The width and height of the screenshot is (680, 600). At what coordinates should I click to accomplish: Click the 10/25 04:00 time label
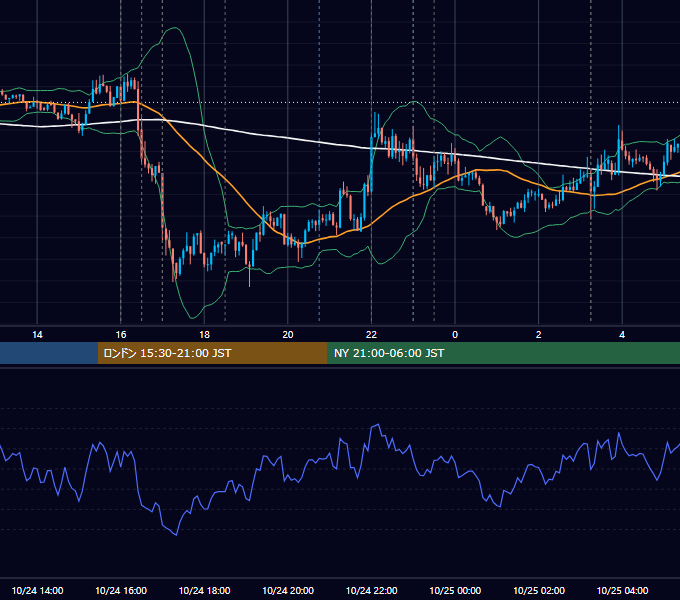[x=622, y=590]
